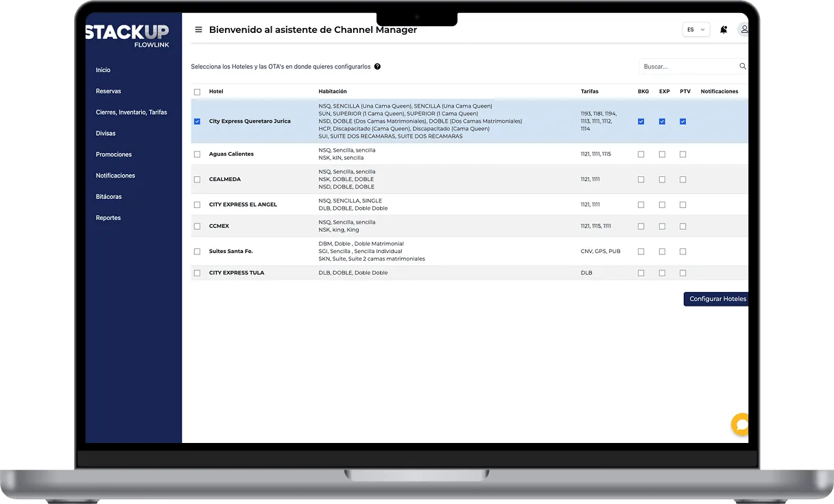
Task: Open Reservas in sidebar
Action: coord(108,91)
